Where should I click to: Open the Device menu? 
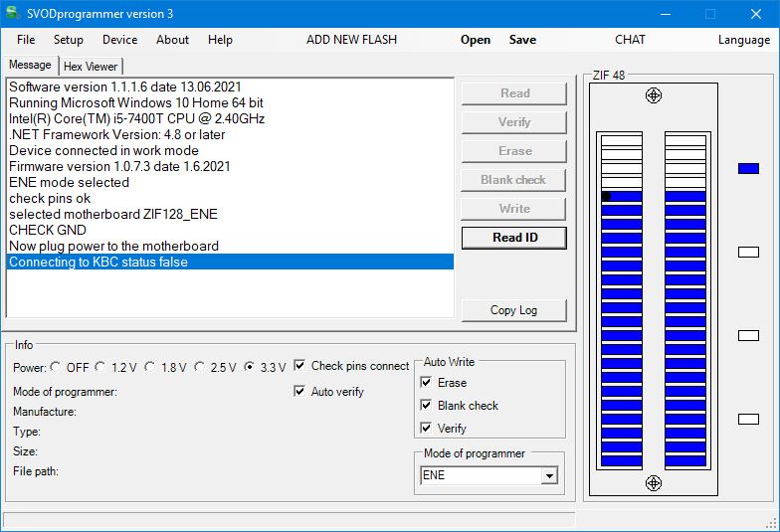pos(119,40)
